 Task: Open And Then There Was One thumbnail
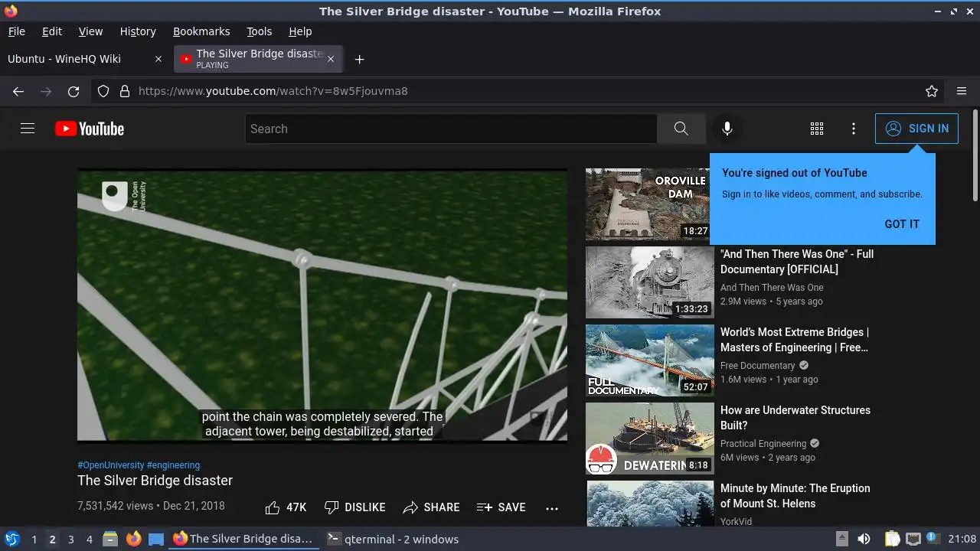point(650,282)
